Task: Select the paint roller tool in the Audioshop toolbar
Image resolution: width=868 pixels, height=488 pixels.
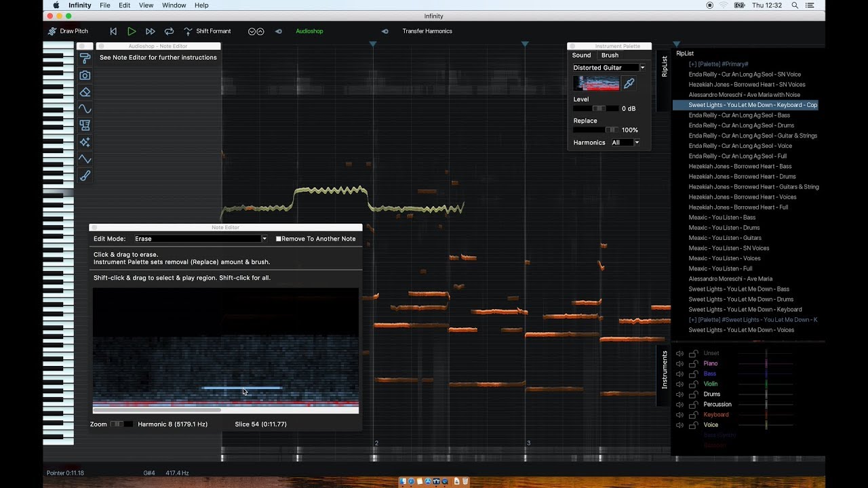Action: (85, 59)
